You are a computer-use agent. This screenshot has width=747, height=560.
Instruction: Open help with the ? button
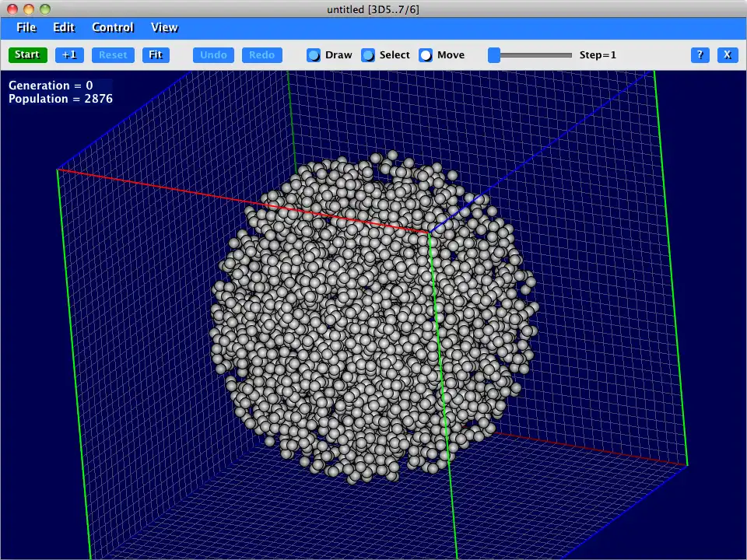click(700, 54)
